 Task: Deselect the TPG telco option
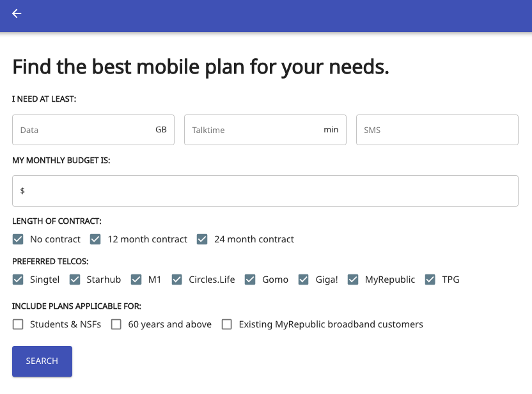click(430, 280)
